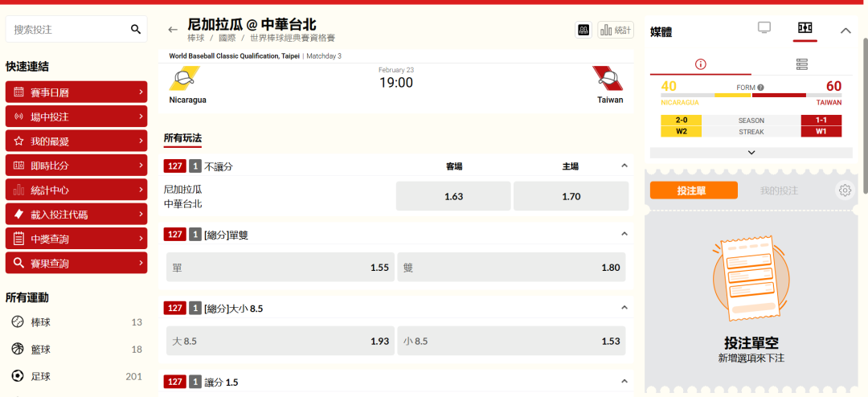This screenshot has height=397, width=868.
Task: Switch media panel to the monitor stream icon
Action: [x=764, y=27]
